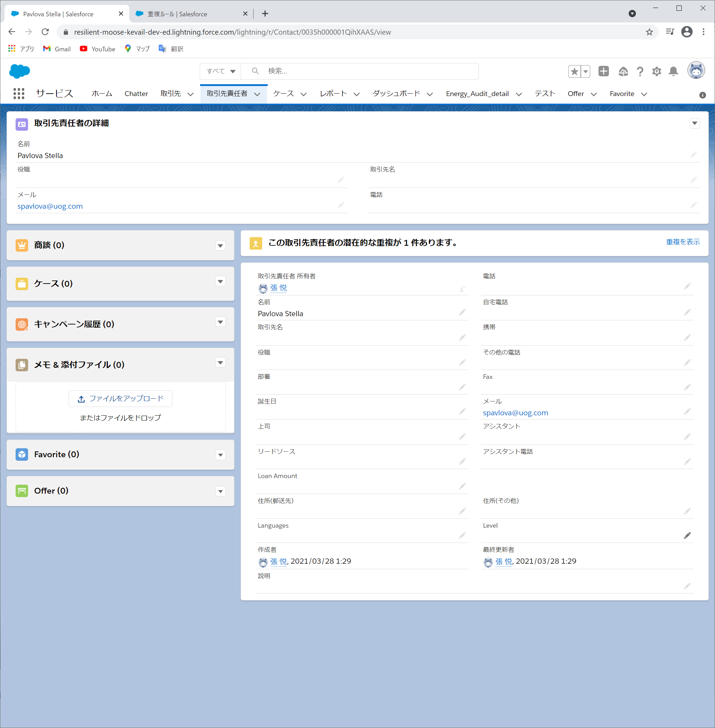This screenshot has height=728, width=715.
Task: Click the user avatar profile icon
Action: click(x=696, y=71)
